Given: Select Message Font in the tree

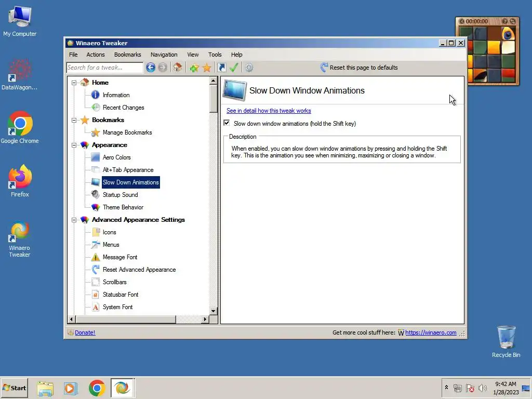Looking at the screenshot, I should coord(120,257).
